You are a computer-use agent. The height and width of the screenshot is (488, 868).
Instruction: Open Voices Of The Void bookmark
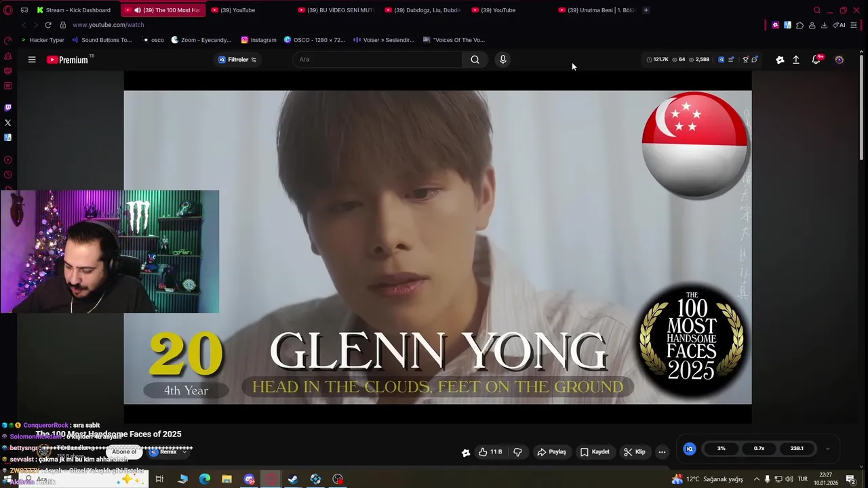click(x=454, y=40)
